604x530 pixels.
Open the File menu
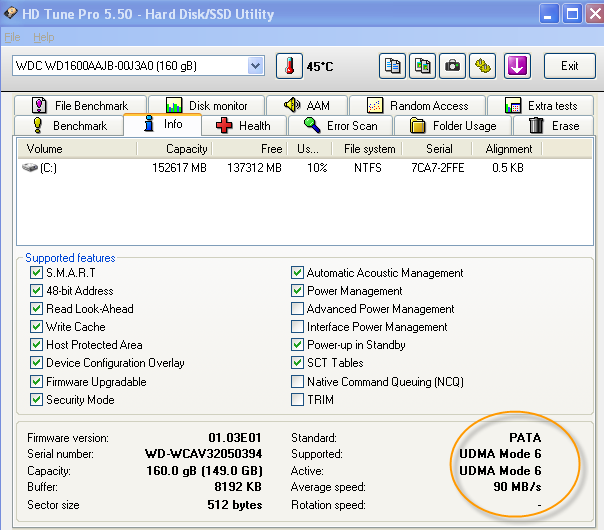(x=12, y=37)
